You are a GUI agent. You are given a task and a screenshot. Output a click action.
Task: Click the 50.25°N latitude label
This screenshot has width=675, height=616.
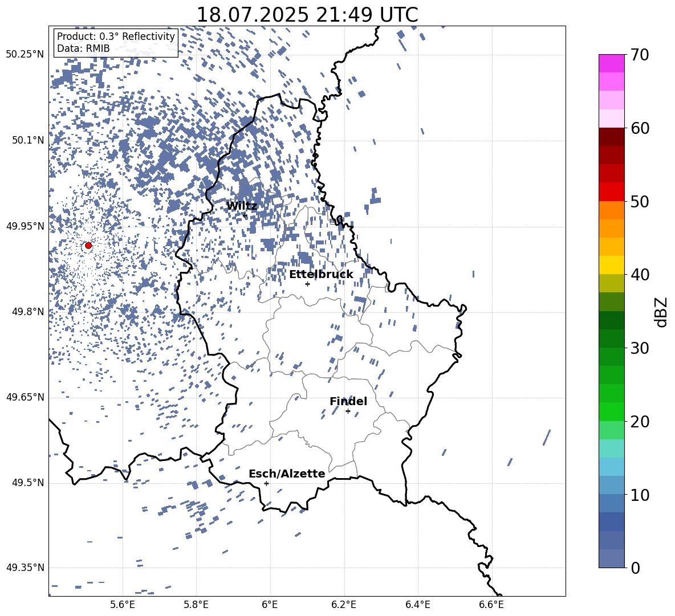coord(25,55)
